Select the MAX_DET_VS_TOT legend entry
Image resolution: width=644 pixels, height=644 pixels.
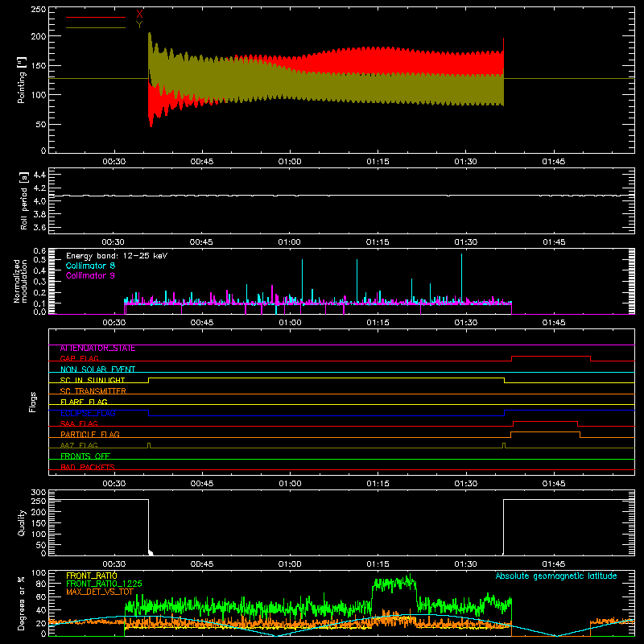(100, 592)
